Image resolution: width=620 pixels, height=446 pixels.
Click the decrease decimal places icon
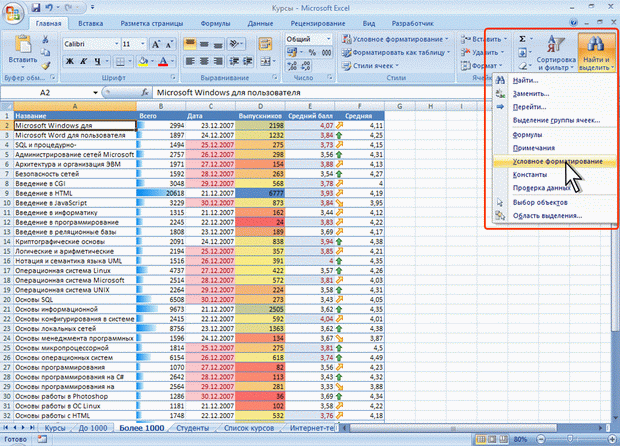[x=306, y=66]
